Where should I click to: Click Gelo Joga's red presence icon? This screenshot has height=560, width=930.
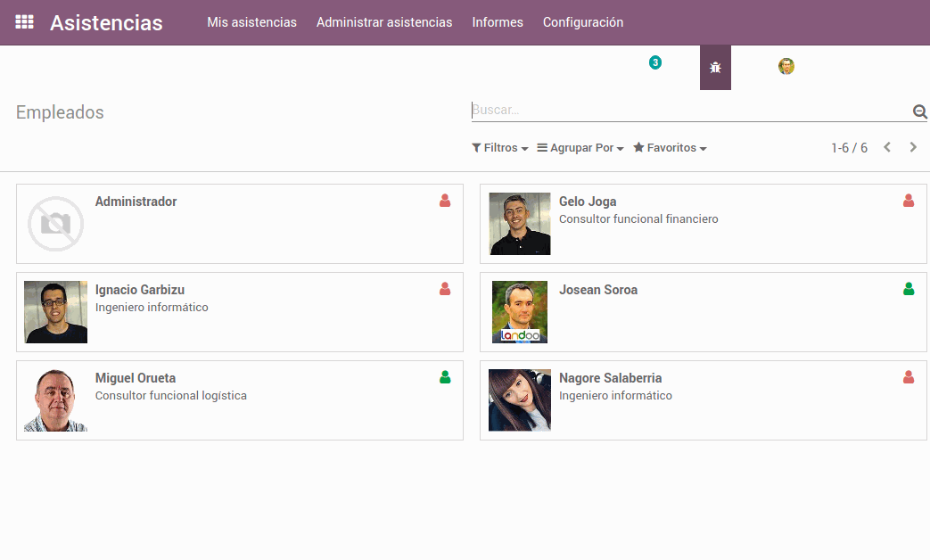click(x=909, y=201)
